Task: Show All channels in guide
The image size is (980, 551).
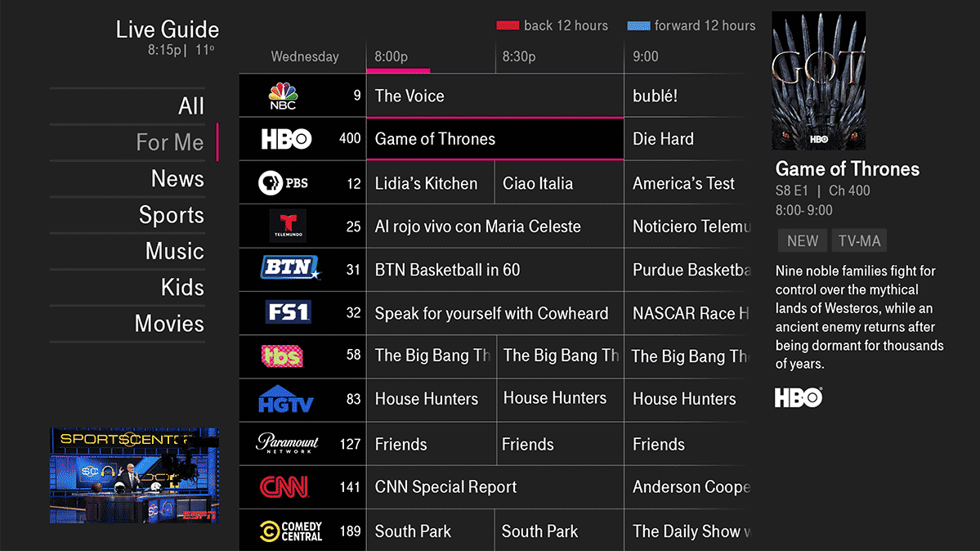Action: tap(190, 106)
